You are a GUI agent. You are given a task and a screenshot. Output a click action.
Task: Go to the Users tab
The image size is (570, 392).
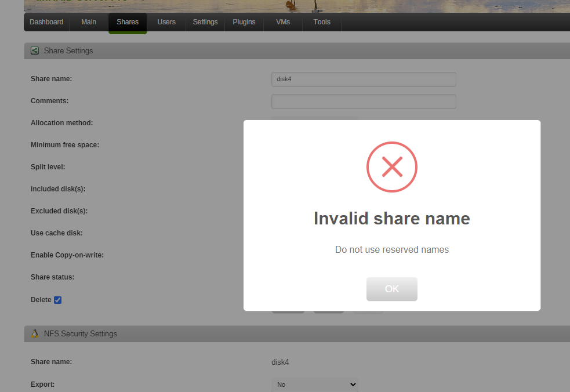(166, 22)
